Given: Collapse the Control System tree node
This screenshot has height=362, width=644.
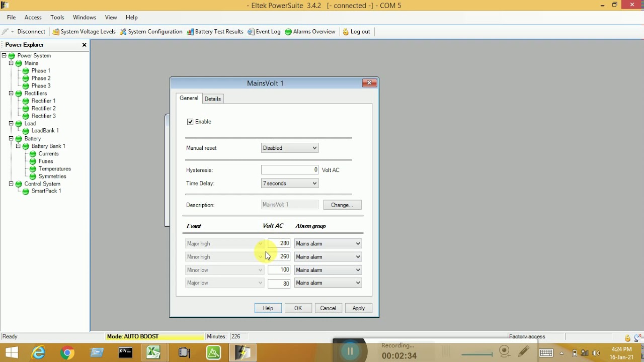Looking at the screenshot, I should pos(11,184).
